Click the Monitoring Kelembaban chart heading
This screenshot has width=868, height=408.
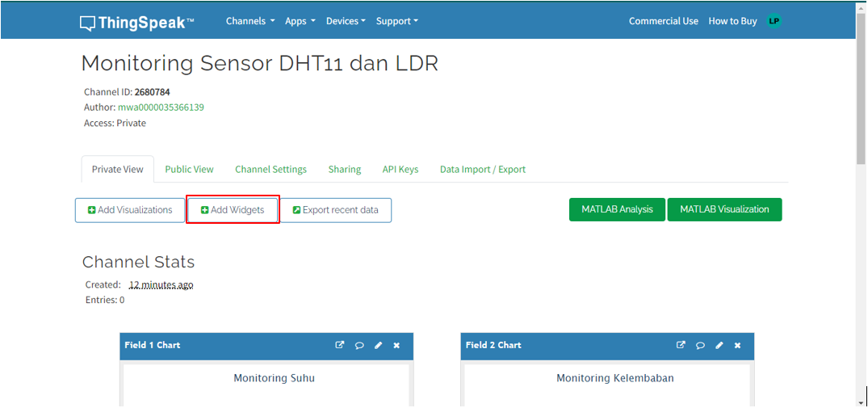[615, 378]
